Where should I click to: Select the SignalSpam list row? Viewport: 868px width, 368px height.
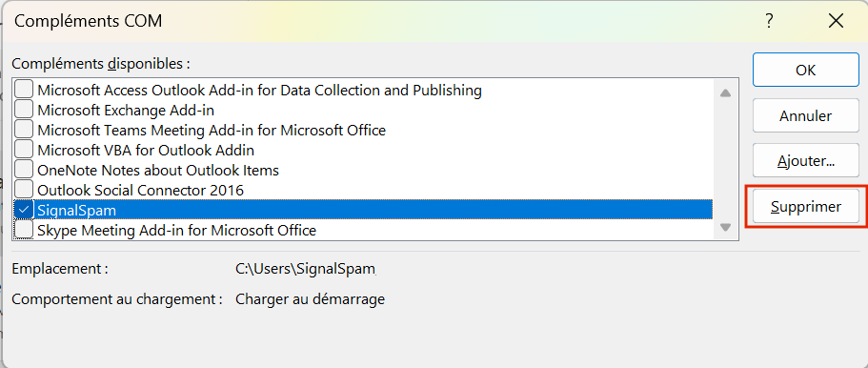coord(363,210)
